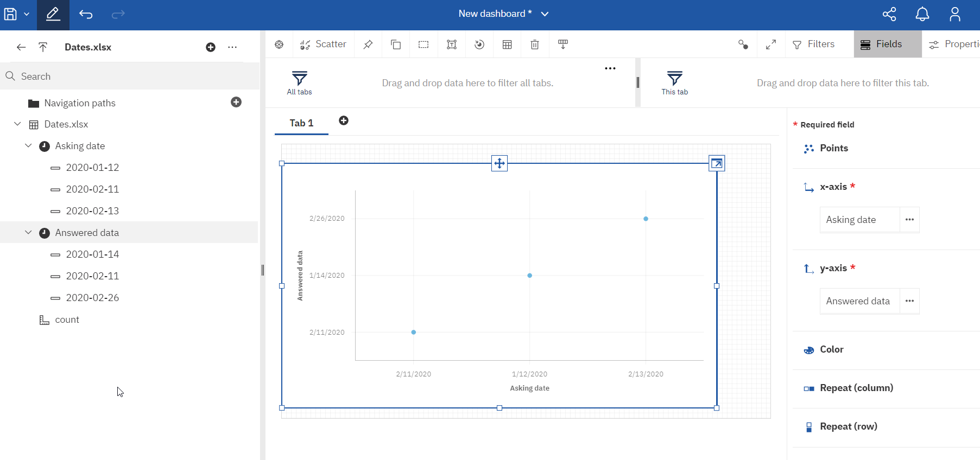Click the Duplicate (copy) toolbar icon
This screenshot has height=460, width=980.
coord(396,44)
